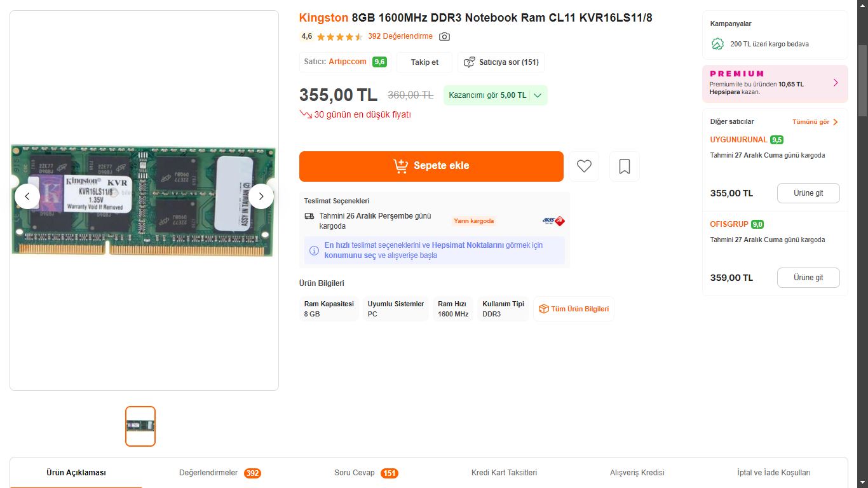868x488 pixels.
Task: Open the Değerlendirmeler tab
Action: coord(220,473)
